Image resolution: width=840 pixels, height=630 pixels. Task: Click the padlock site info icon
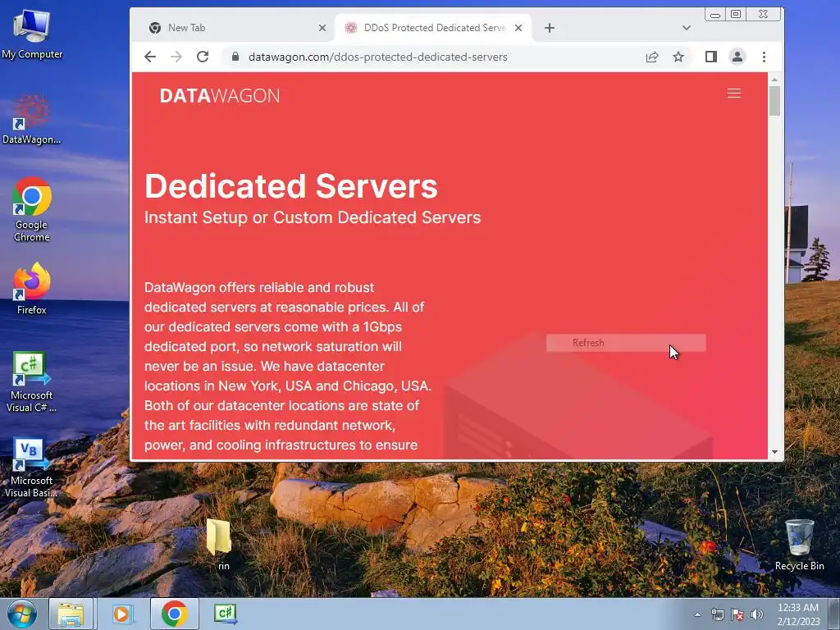pyautogui.click(x=235, y=57)
